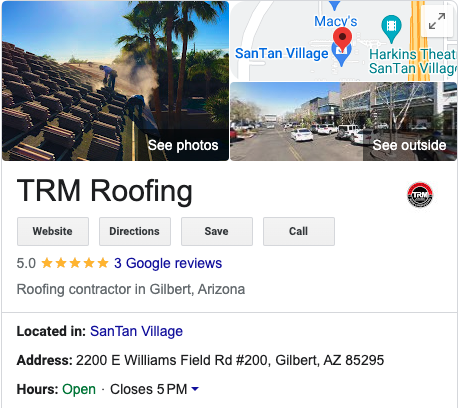Click the TRM Roofing business title
Screen dimensions: 458x408
click(105, 190)
